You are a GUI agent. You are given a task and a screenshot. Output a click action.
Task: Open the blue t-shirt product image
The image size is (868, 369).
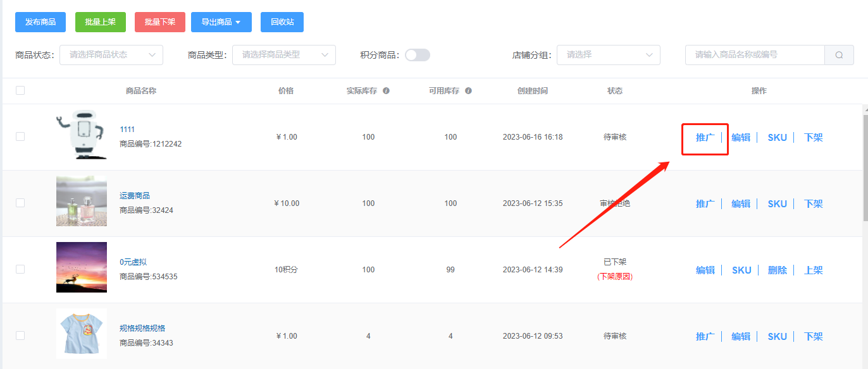point(81,334)
